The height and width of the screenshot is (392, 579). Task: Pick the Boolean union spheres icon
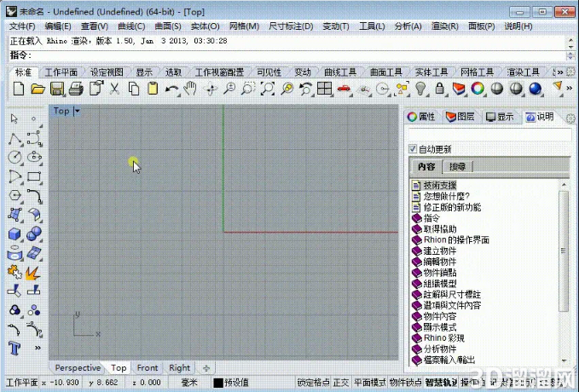pos(34,233)
